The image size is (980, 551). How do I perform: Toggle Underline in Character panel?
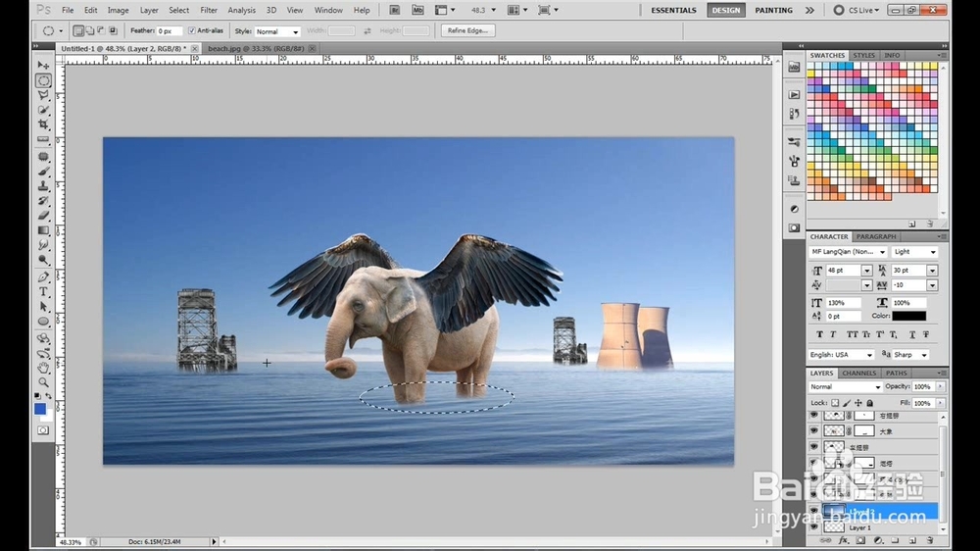(x=911, y=334)
